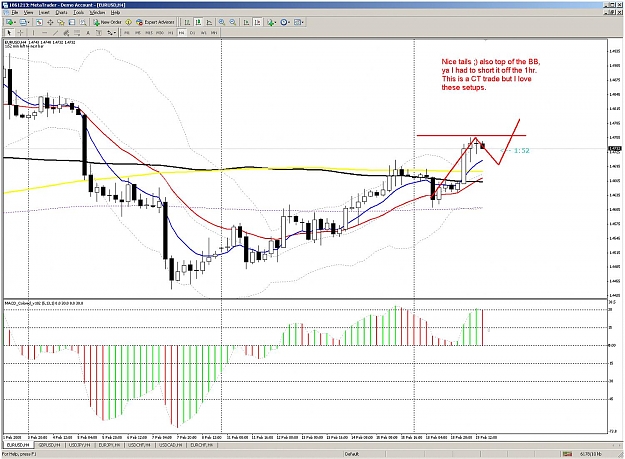Expand the Indicators dropdown arrow
The height and width of the screenshot is (459, 625).
pos(276,22)
